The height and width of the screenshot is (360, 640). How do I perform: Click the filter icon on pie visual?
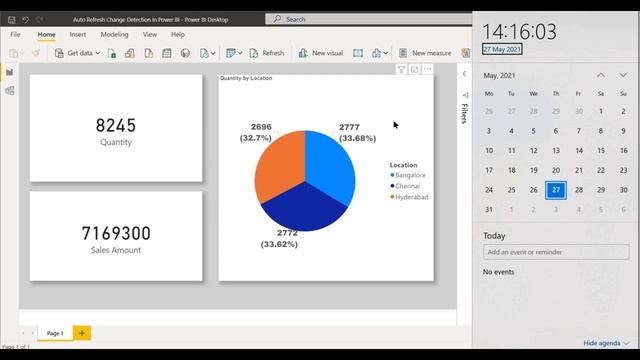coord(401,69)
